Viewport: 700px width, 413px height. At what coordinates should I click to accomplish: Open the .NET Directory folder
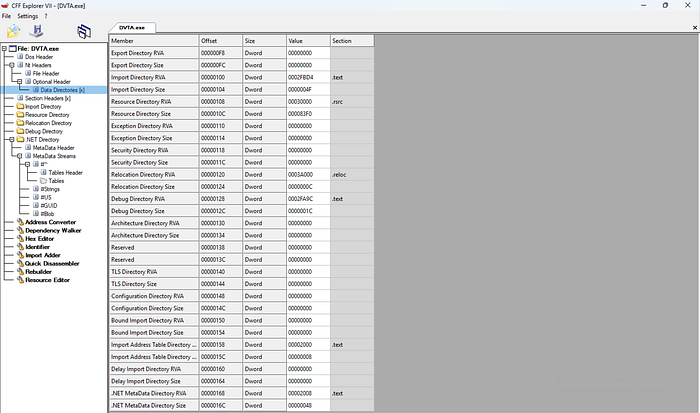click(x=42, y=139)
